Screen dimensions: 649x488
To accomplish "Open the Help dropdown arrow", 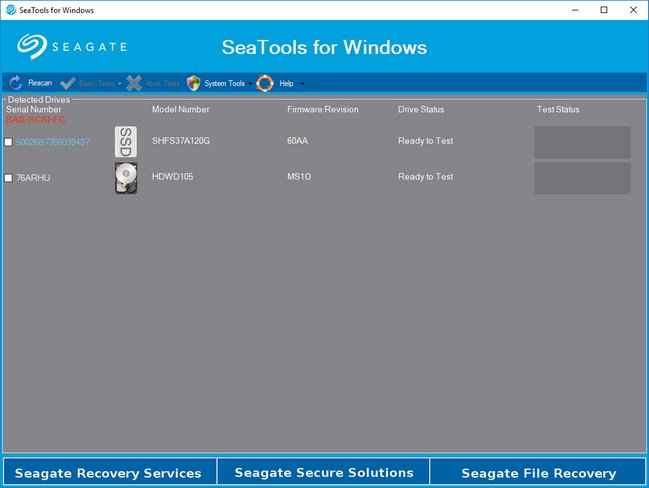I will point(302,84).
